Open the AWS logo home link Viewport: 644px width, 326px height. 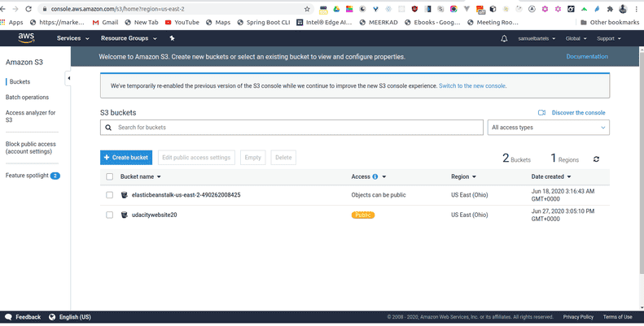[x=26, y=38]
